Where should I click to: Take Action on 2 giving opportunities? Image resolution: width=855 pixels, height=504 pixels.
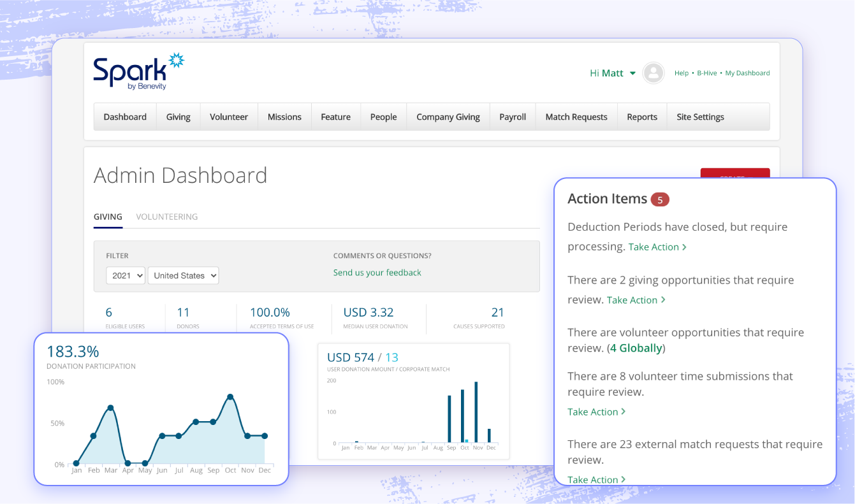coord(636,300)
